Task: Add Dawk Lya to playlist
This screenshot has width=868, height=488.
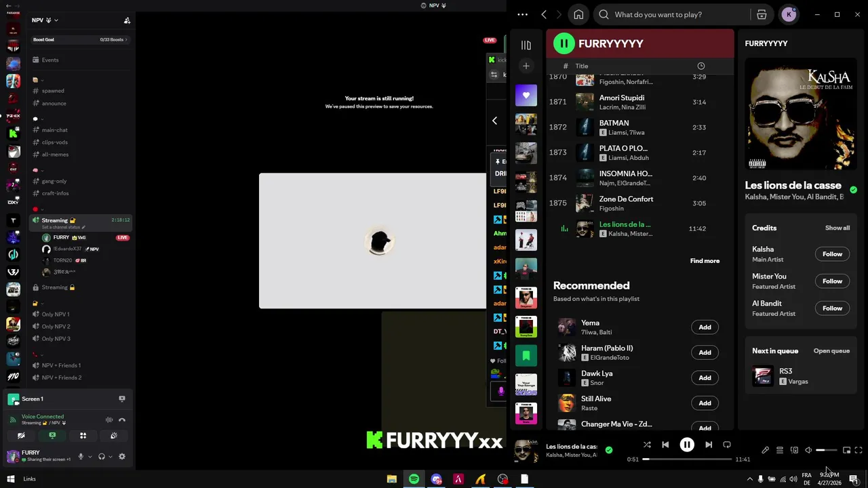Action: (705, 378)
